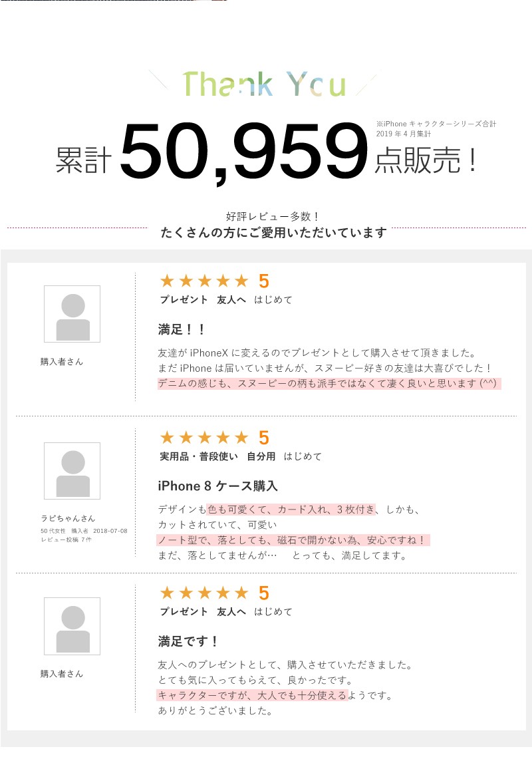Viewport: 532px width, 759px height.
Task: Select the 実用品・普段使い tag
Action: click(x=199, y=457)
